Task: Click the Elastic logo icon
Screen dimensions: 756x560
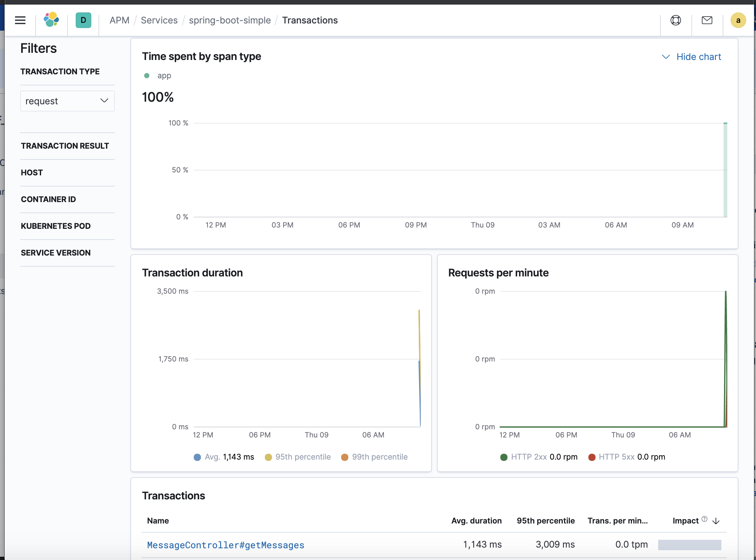Action: [x=51, y=20]
